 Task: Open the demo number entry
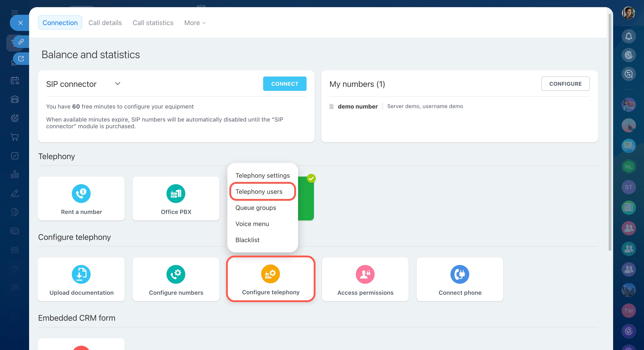pos(358,107)
